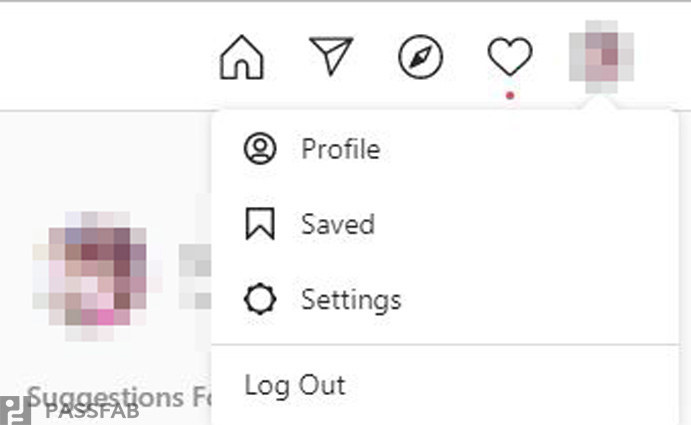Screen dimensions: 691x425
Task: Open the Settings menu entry text
Action: [350, 299]
